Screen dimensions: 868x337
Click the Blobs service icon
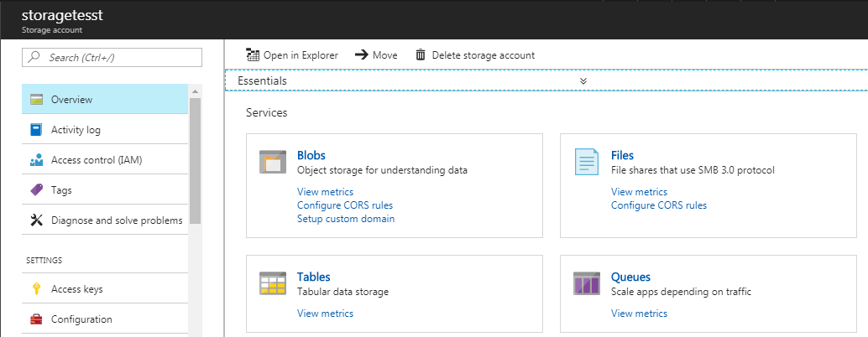click(x=272, y=162)
